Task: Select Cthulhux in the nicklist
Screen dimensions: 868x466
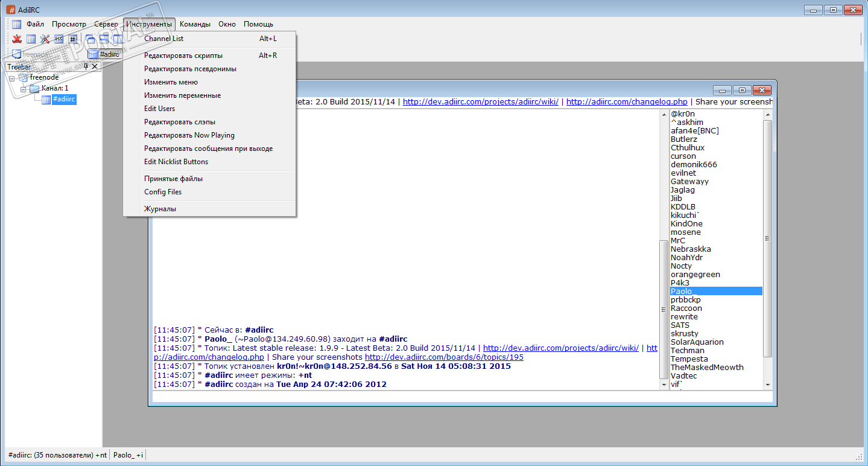Action: (688, 147)
